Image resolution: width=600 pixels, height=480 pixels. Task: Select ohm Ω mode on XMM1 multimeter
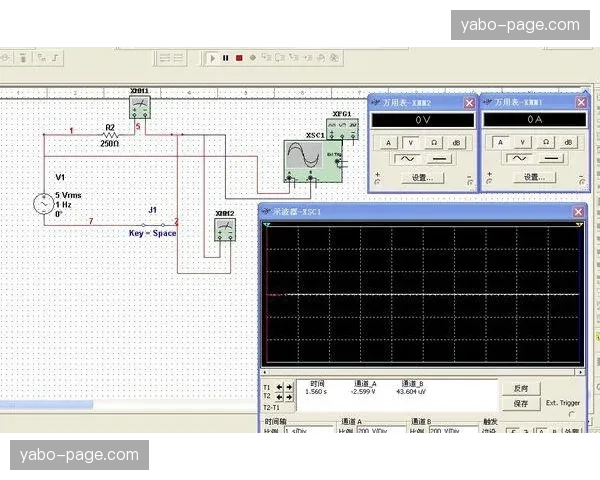coord(546,142)
